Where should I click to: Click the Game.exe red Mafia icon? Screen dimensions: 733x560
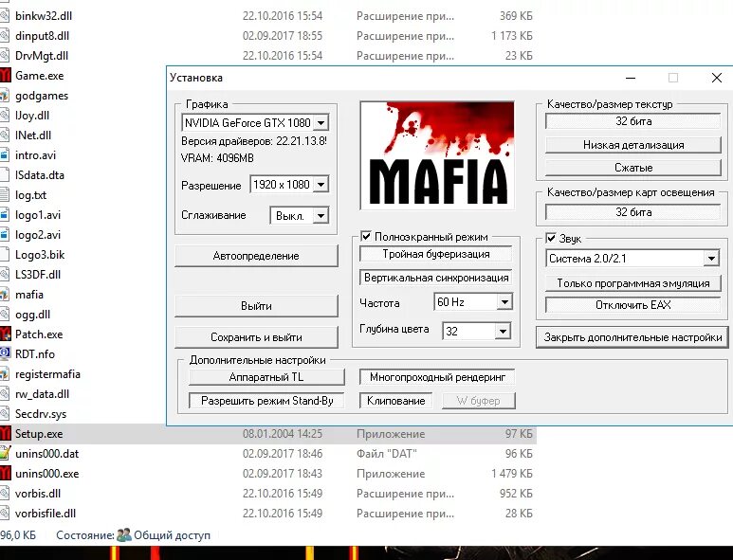point(5,75)
